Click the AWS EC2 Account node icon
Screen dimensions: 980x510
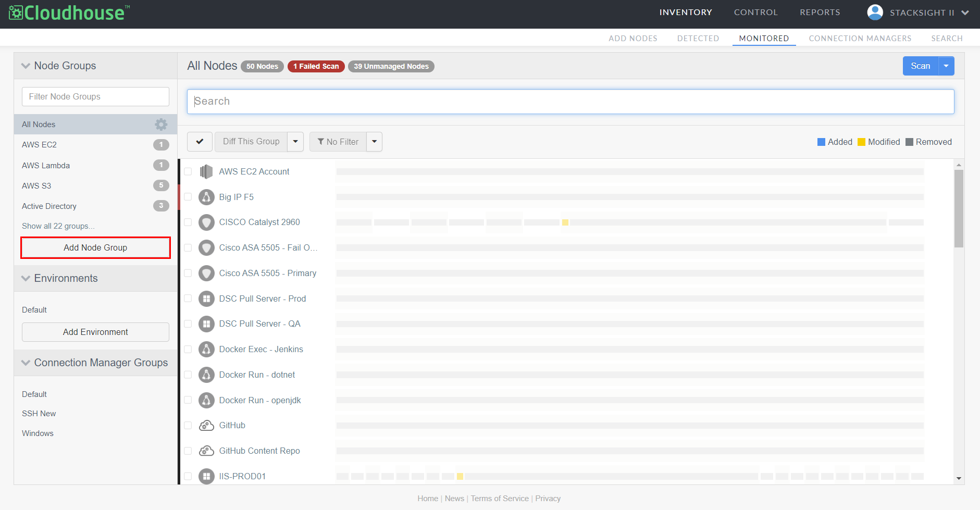click(x=206, y=171)
